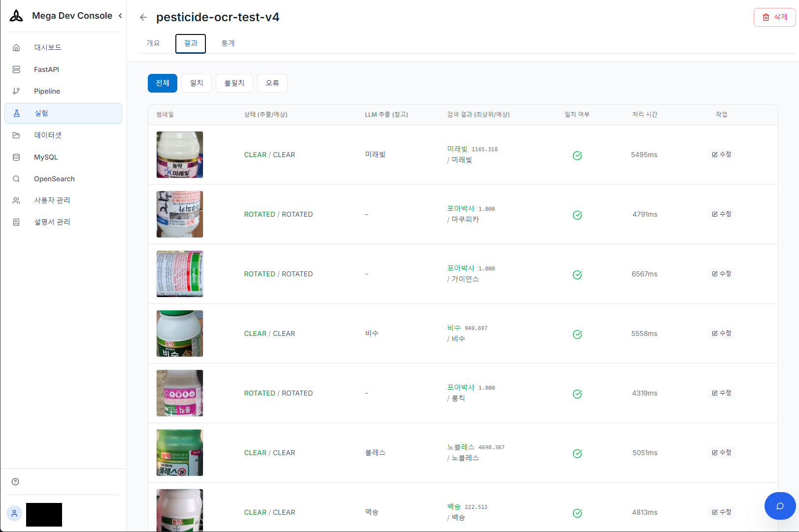Open 데이터셋 using the folder icon
799x532 pixels.
16,135
